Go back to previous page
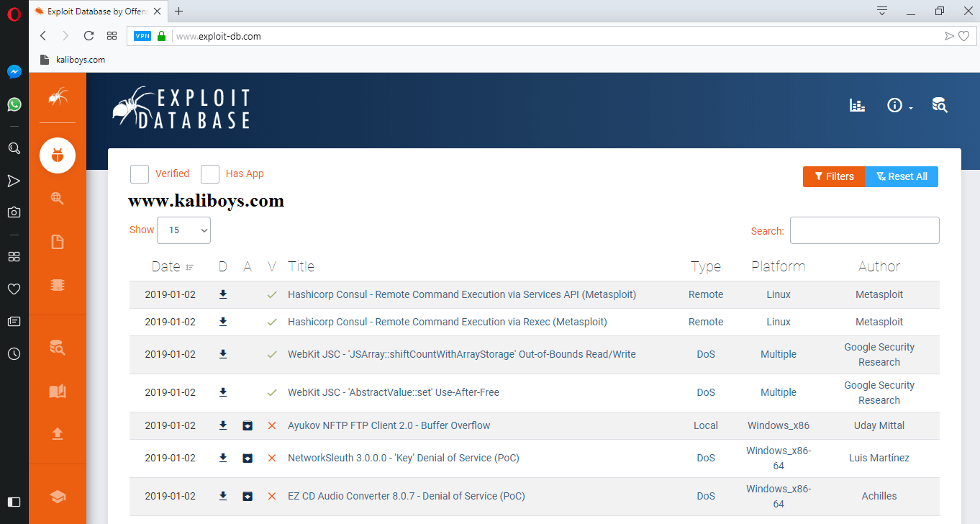This screenshot has height=524, width=980. (x=43, y=36)
